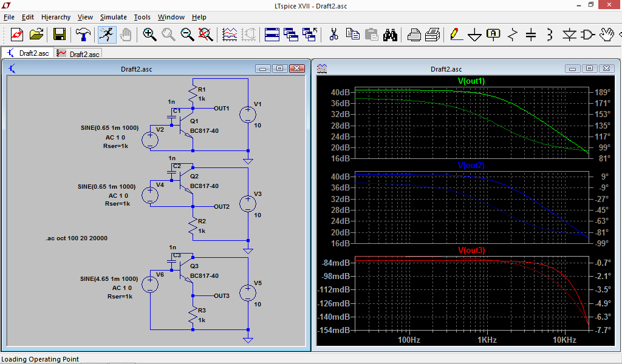Open Find with the binoculars icon
Screen dimensions: 622x364
click(391, 35)
